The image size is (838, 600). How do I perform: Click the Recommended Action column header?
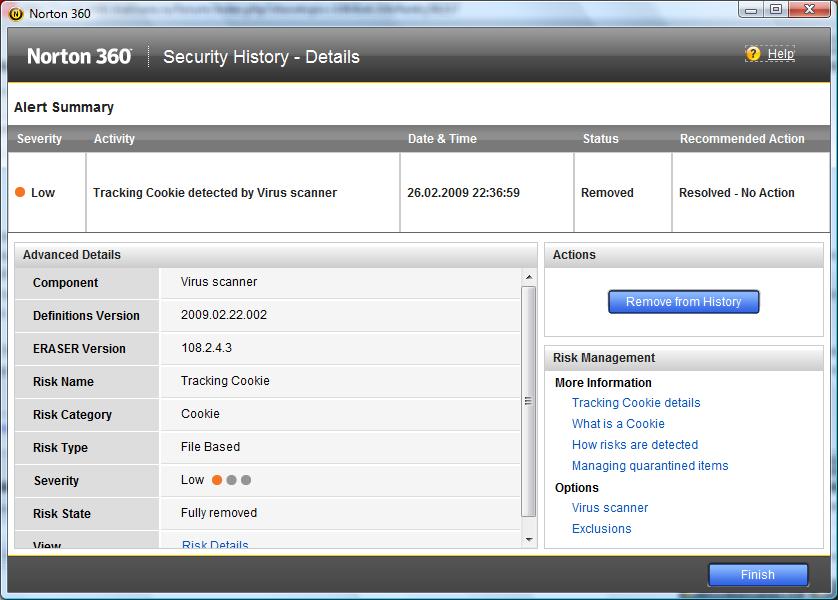tap(742, 139)
